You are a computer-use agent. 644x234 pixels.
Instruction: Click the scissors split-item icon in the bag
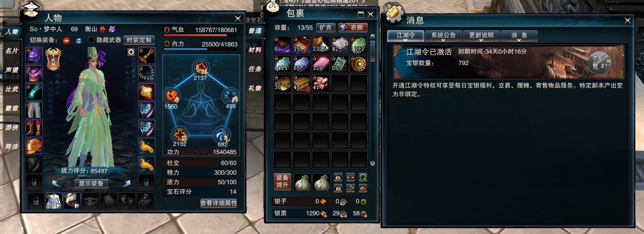pyautogui.click(x=351, y=188)
